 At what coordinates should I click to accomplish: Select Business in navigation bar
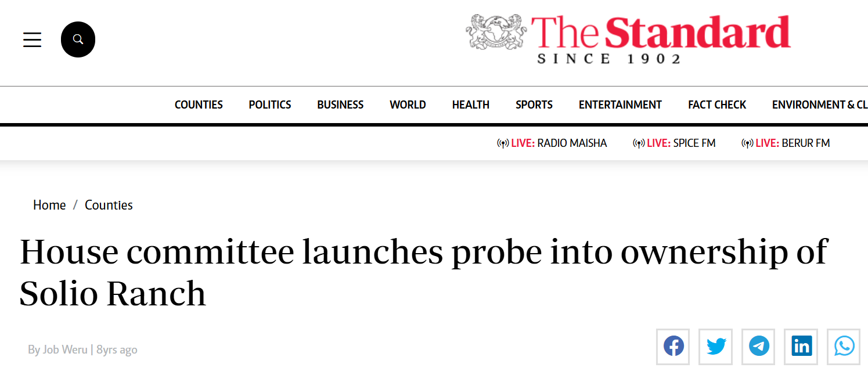[x=340, y=104]
